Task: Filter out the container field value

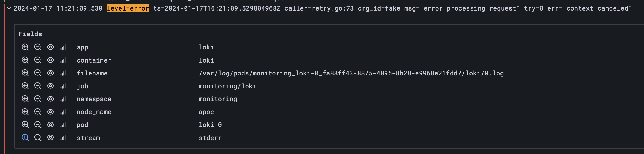Action: pos(38,60)
